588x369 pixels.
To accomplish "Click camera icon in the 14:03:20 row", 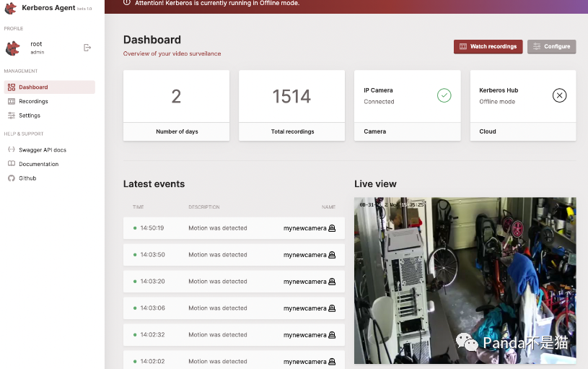I will coord(332,282).
